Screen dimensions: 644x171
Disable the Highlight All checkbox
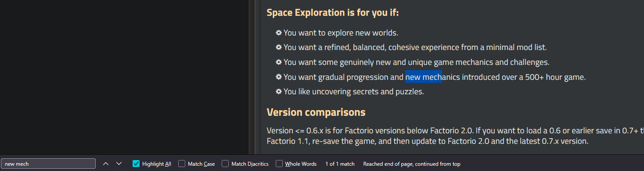[136, 164]
